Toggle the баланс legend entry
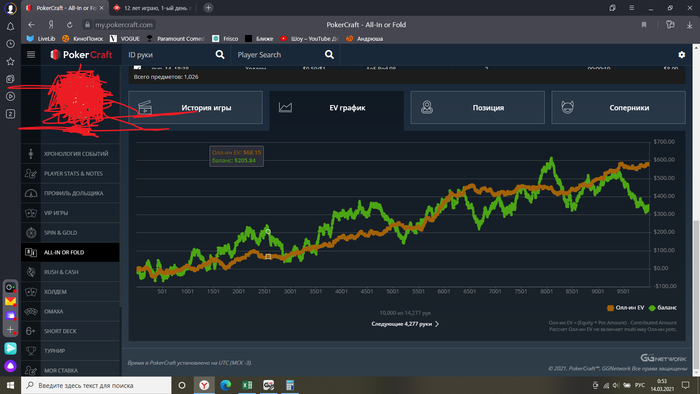 [x=663, y=308]
